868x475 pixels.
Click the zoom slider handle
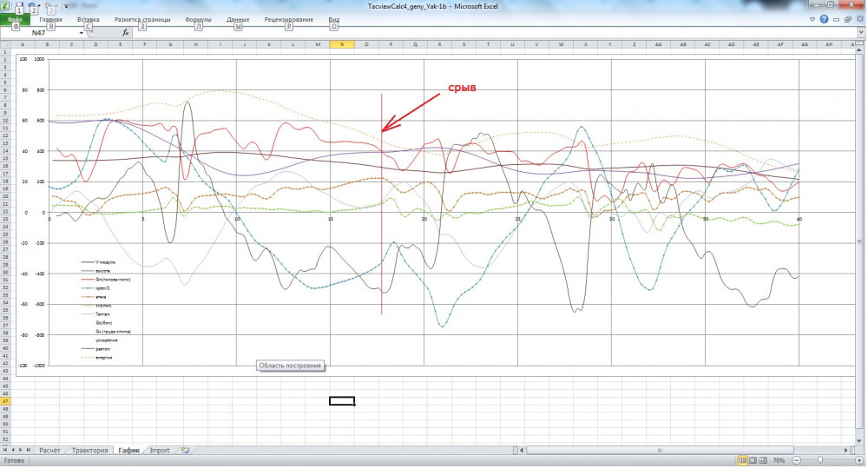click(820, 460)
